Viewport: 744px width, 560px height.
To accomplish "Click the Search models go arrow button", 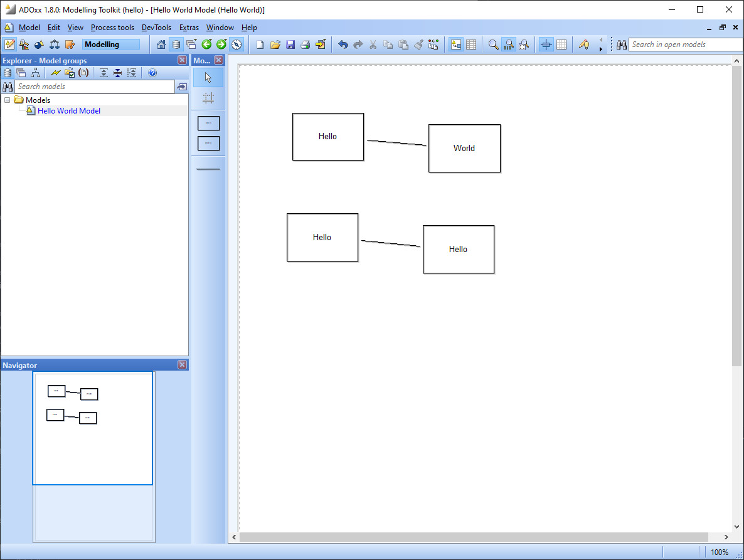I will (x=182, y=87).
